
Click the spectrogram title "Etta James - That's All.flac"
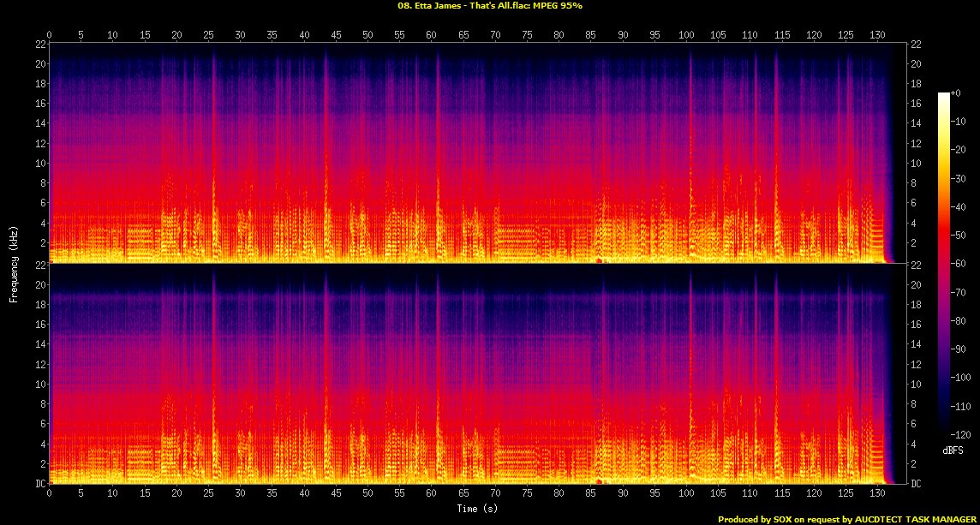tap(489, 6)
